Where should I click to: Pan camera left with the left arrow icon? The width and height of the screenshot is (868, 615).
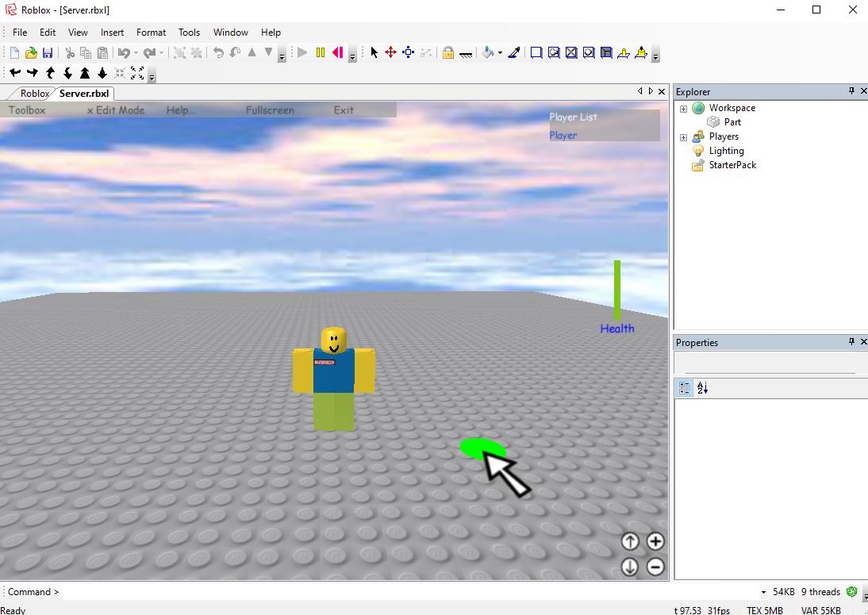(x=16, y=72)
